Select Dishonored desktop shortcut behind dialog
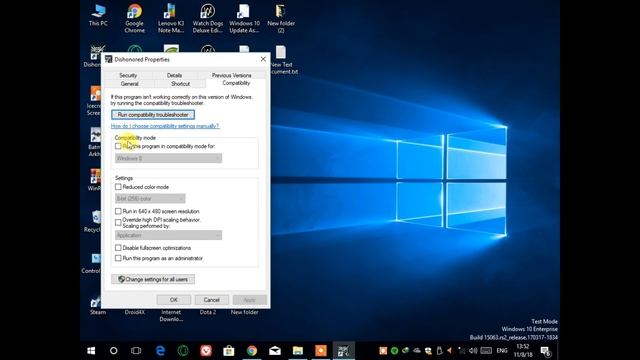The width and height of the screenshot is (640, 360). coord(95,56)
